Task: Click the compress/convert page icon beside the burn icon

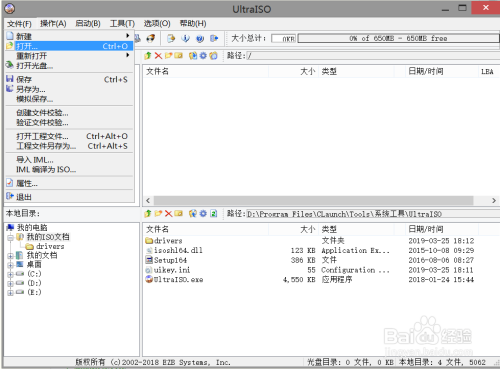Action: (x=171, y=38)
